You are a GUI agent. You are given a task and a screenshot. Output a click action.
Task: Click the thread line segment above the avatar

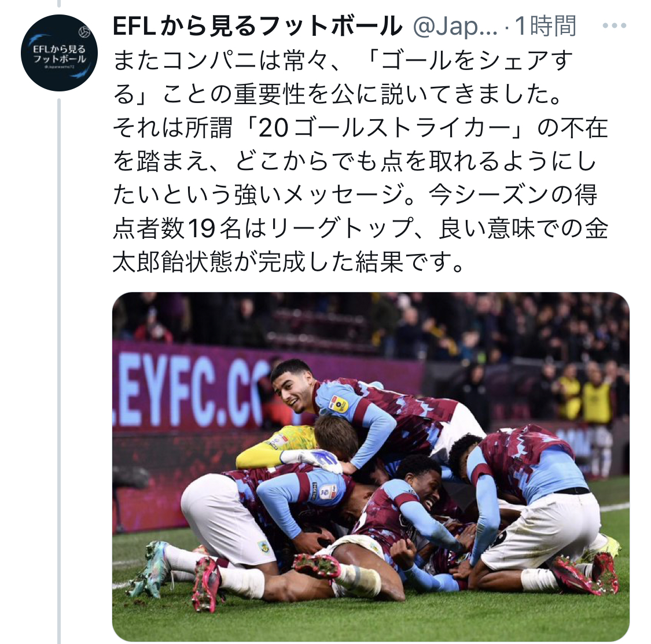pyautogui.click(x=59, y=3)
